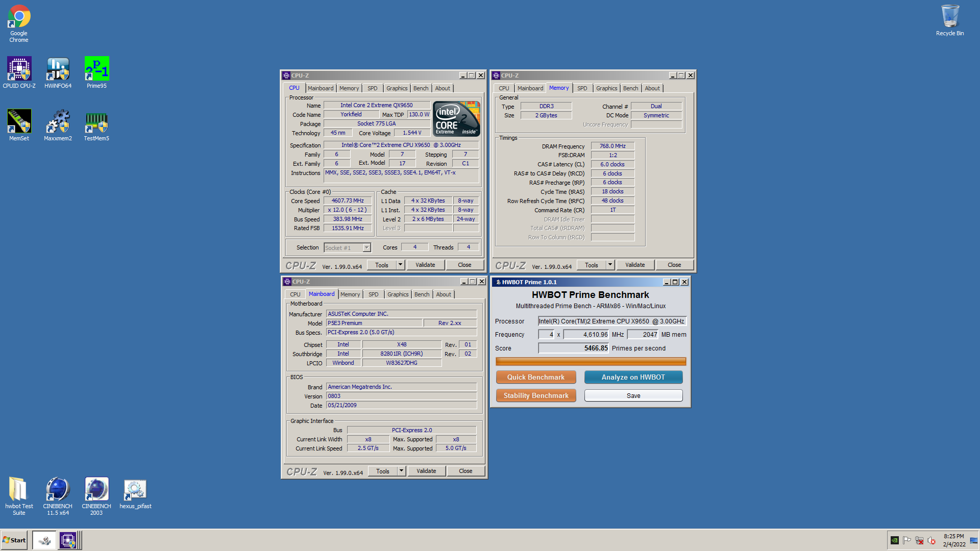Select the CPU-Z taskbar item
This screenshot has height=551, width=980.
[x=68, y=540]
